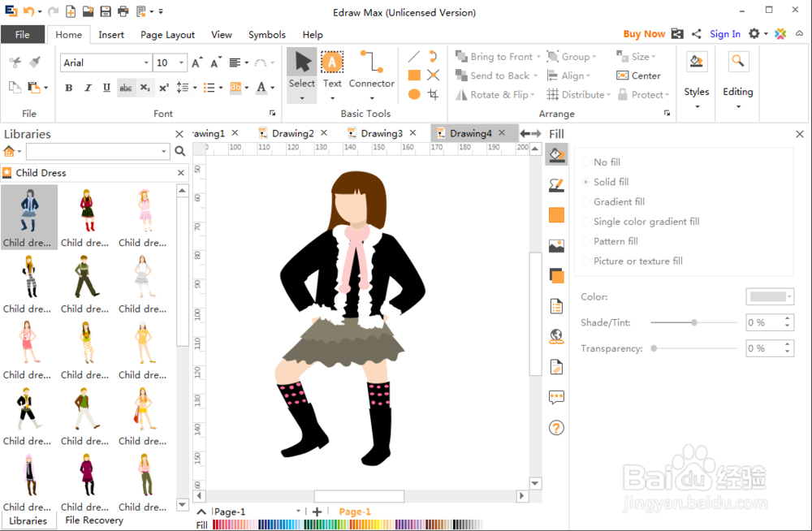
Task: Select the No fill radio button
Action: [x=587, y=162]
